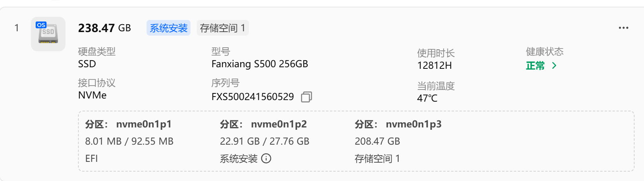Select the nvme0n1p1 partition entry

pyautogui.click(x=144, y=124)
